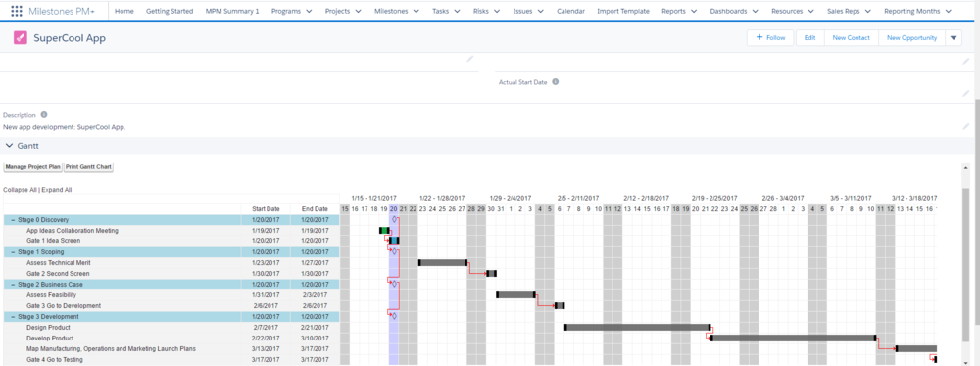
Task: Select the Assess Technical Merit row
Action: (x=171, y=263)
